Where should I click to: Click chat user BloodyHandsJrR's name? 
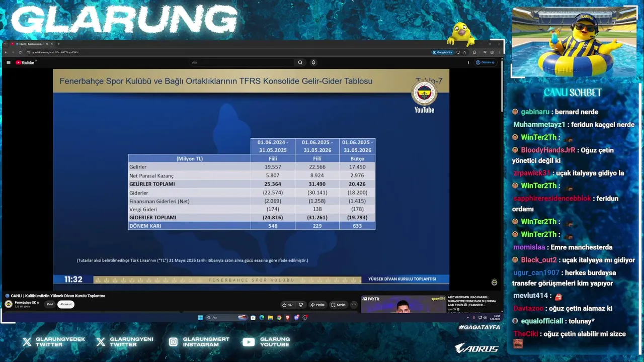click(x=548, y=150)
